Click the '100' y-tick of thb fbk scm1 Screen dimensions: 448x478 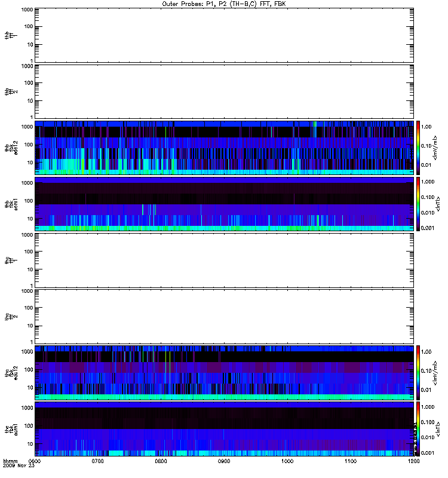click(x=29, y=201)
